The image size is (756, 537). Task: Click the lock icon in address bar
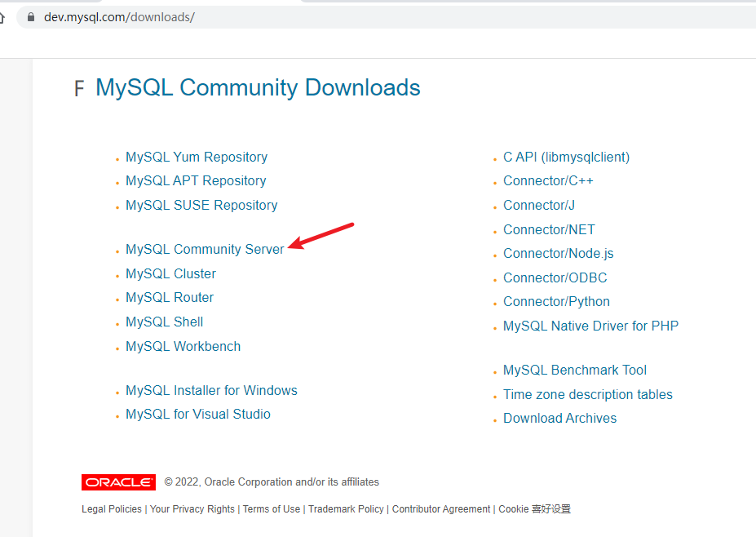31,17
